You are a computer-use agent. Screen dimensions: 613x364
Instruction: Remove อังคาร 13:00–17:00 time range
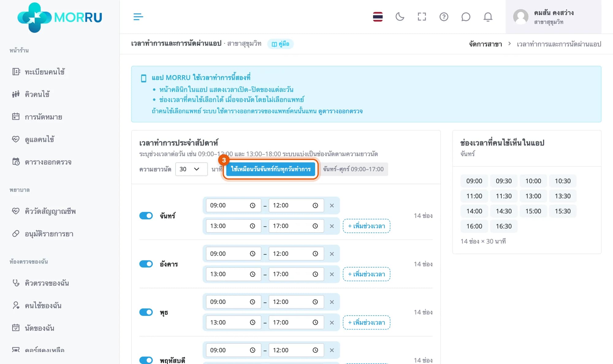point(332,274)
